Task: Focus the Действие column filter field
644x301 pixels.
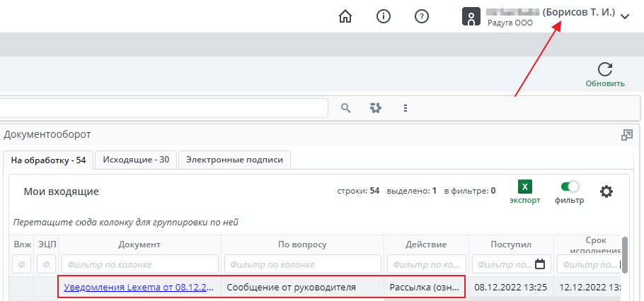Action: (x=426, y=264)
